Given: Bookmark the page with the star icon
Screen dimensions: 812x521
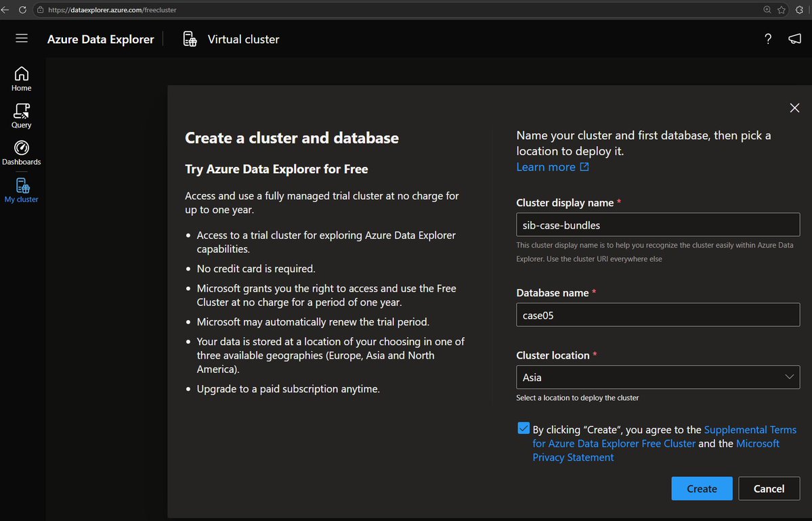Looking at the screenshot, I should pos(782,10).
